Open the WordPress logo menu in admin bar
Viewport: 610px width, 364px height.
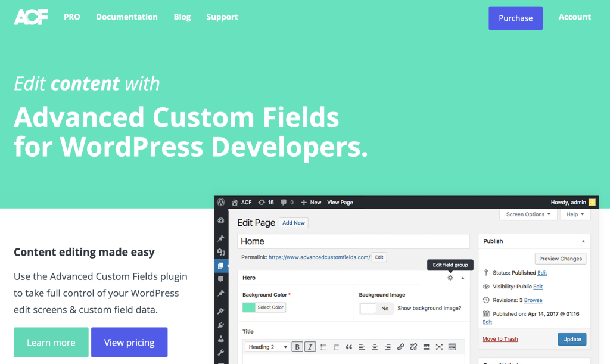click(x=221, y=202)
